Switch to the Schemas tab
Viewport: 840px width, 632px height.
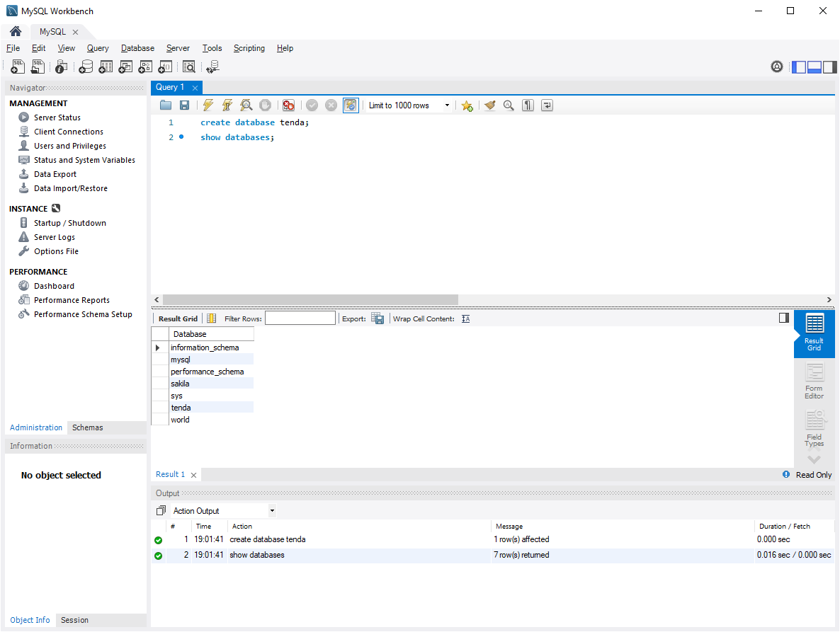(87, 427)
